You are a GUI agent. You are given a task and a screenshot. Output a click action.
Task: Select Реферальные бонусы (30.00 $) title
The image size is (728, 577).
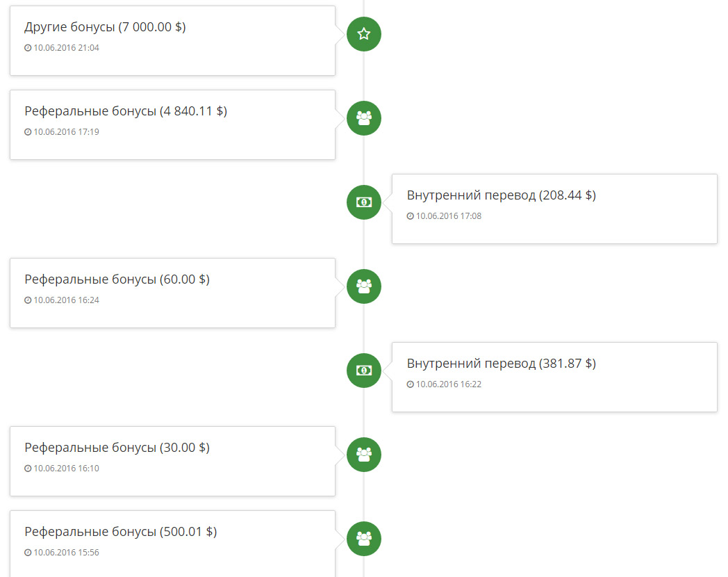pos(117,448)
